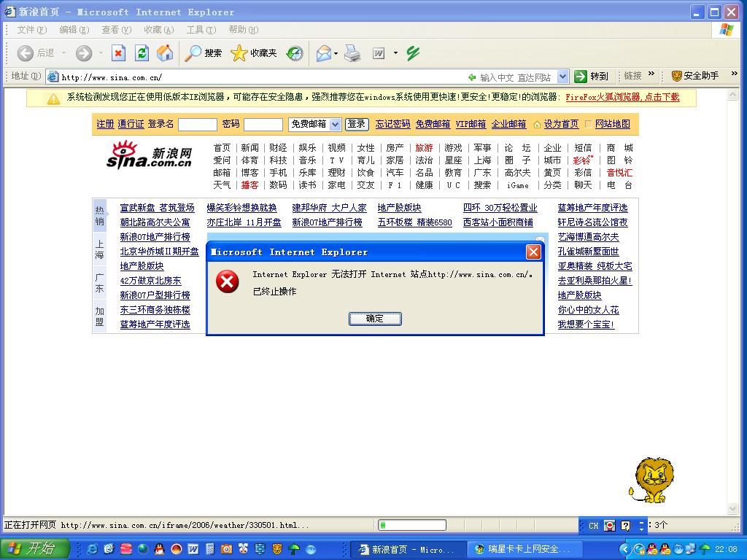Open the 编辑(E) menu
Screen dimensions: 747x560
point(74,29)
